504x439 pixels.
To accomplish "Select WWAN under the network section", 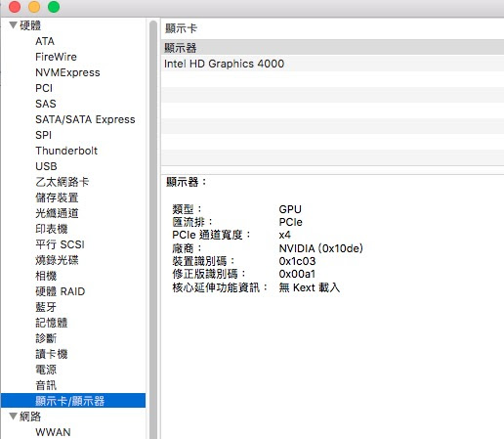I will (x=53, y=432).
